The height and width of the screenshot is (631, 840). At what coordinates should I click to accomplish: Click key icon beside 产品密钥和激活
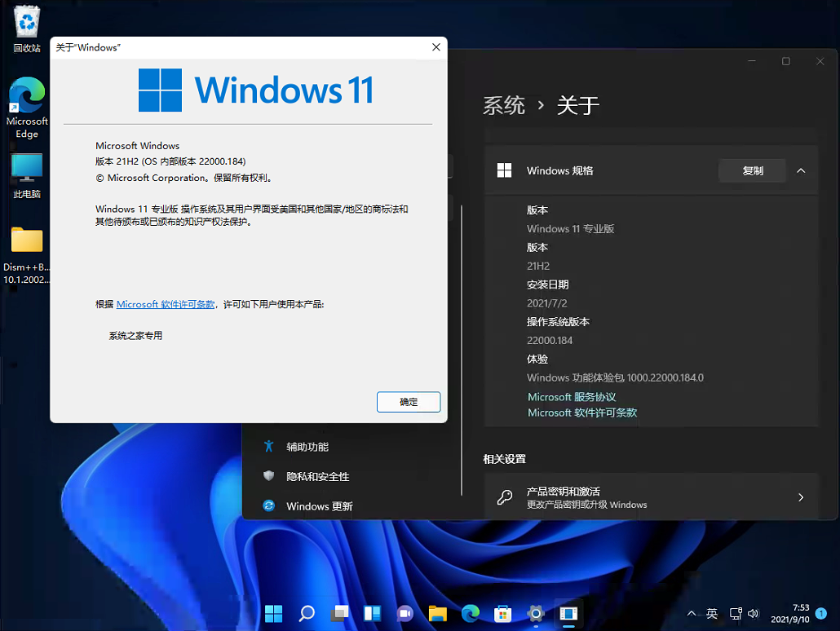click(505, 497)
